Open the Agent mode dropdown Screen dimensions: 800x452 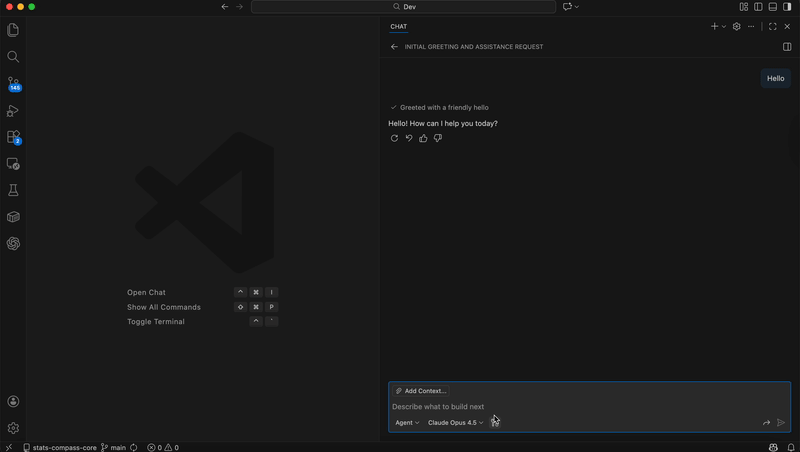pyautogui.click(x=407, y=422)
